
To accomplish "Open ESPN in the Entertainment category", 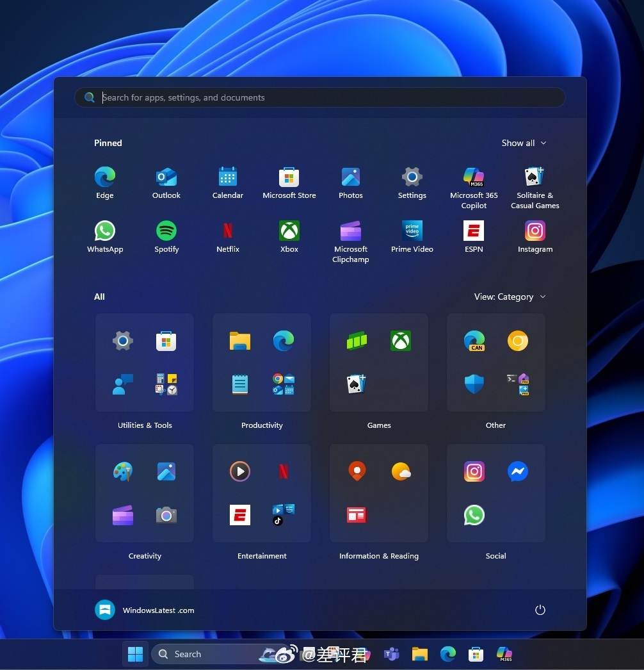I will click(x=240, y=515).
